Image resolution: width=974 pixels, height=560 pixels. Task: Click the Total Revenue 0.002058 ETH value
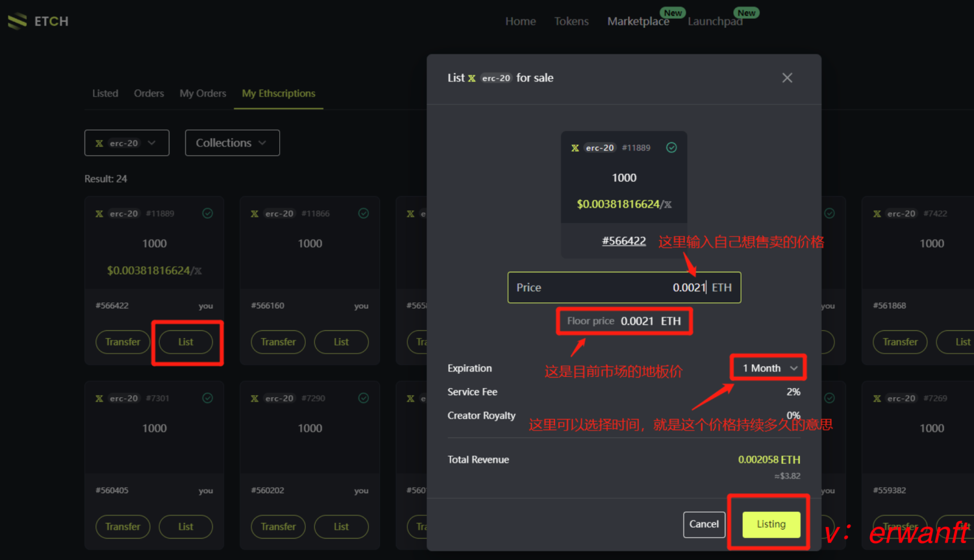[x=769, y=459]
